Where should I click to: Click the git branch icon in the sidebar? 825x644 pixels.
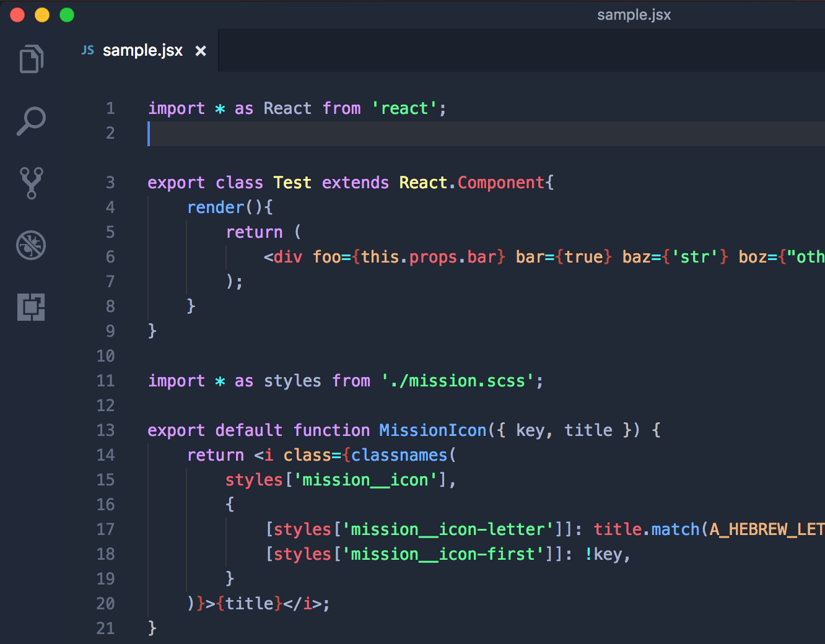(x=31, y=183)
